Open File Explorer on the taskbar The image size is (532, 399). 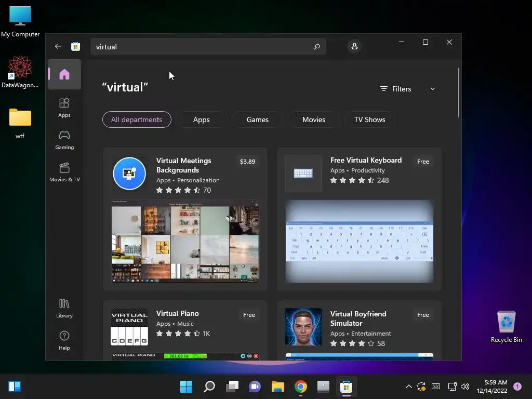278,387
